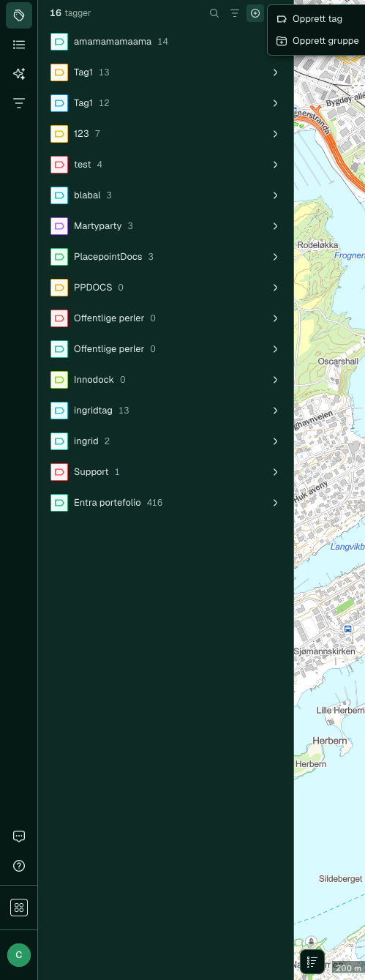This screenshot has width=365, height=980.
Task: Click the purple Martyparty tag color icon
Action: pos(59,226)
